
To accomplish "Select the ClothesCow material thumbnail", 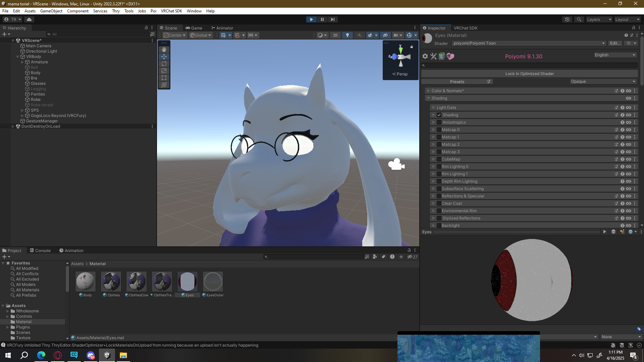I will (x=136, y=281).
